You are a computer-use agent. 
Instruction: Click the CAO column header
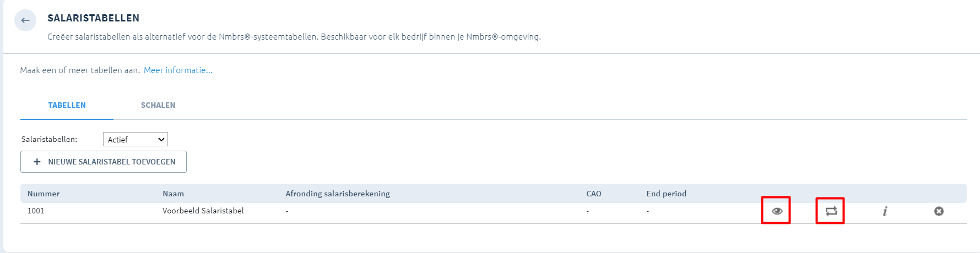(593, 194)
